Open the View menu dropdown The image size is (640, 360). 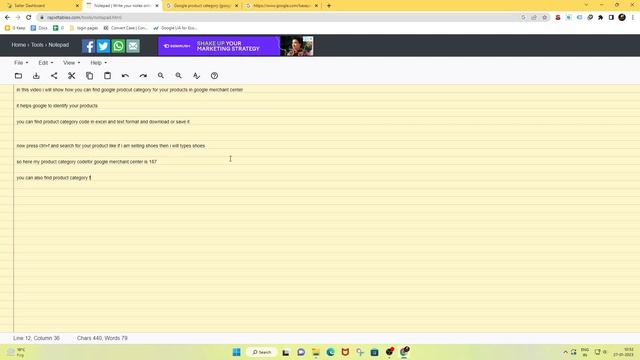tap(71, 63)
